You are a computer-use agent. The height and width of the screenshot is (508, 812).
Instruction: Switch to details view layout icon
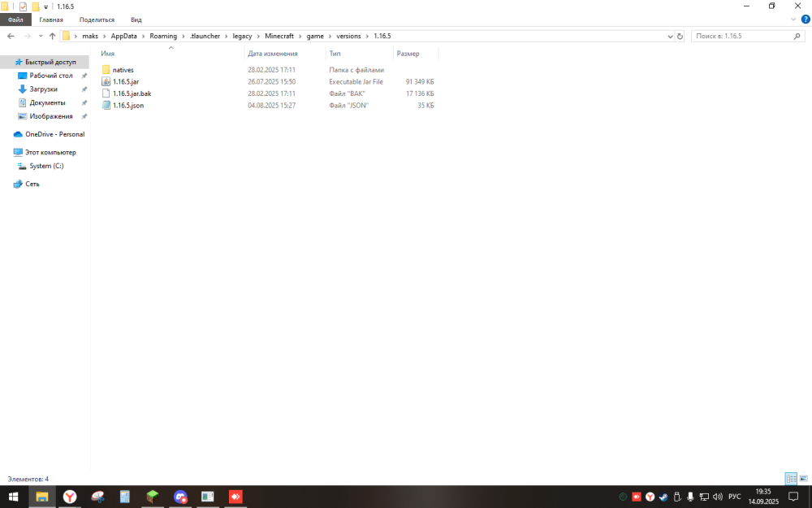[791, 479]
